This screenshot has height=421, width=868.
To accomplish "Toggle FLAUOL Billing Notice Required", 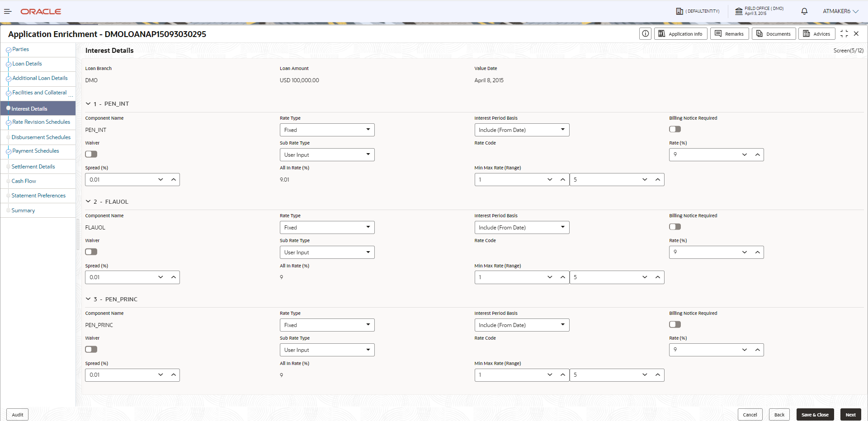I will [675, 227].
